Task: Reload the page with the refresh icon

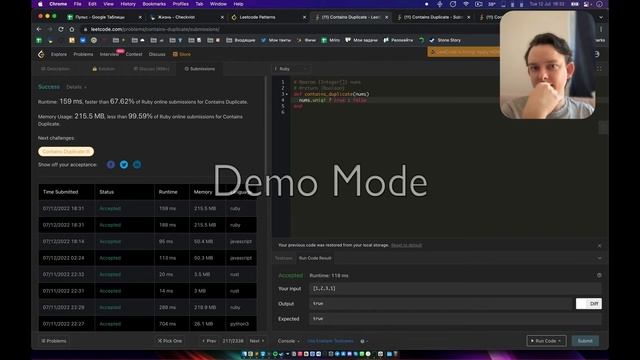Action: pos(61,29)
